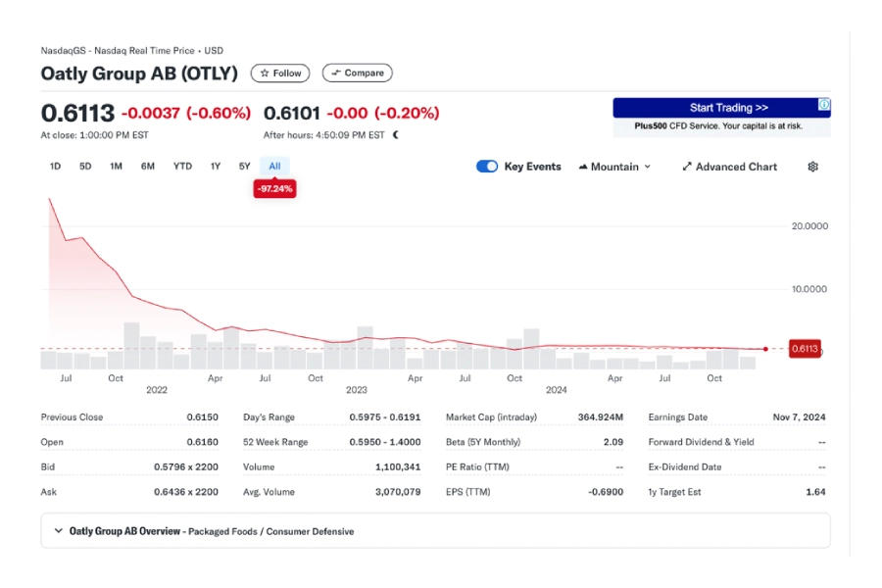This screenshot has width=882, height=588.
Task: Click the Ex-Dividend Date label
Action: click(x=685, y=466)
